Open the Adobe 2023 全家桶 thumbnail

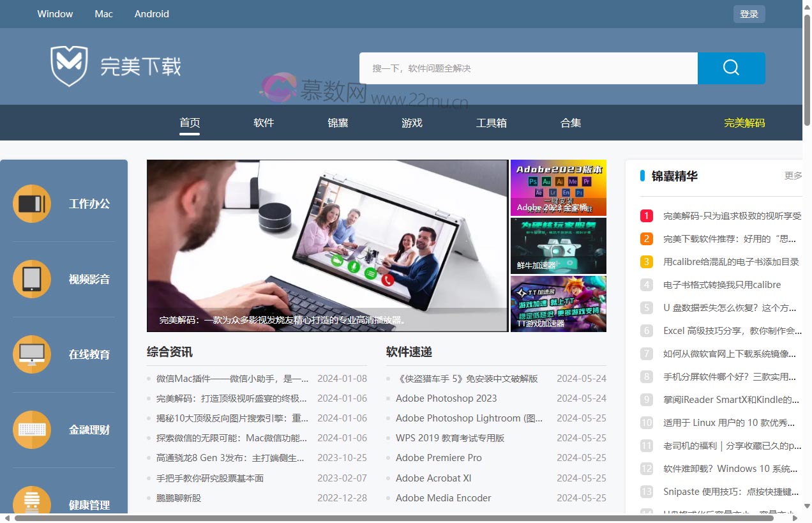558,188
